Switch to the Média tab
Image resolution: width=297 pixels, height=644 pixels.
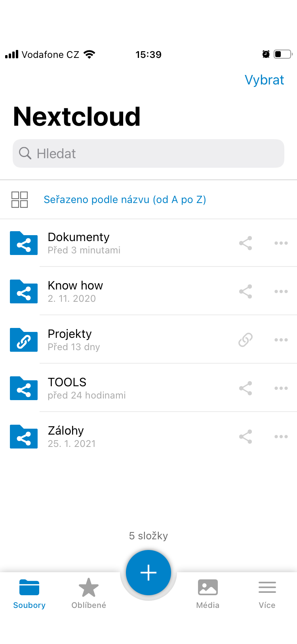pos(208,593)
